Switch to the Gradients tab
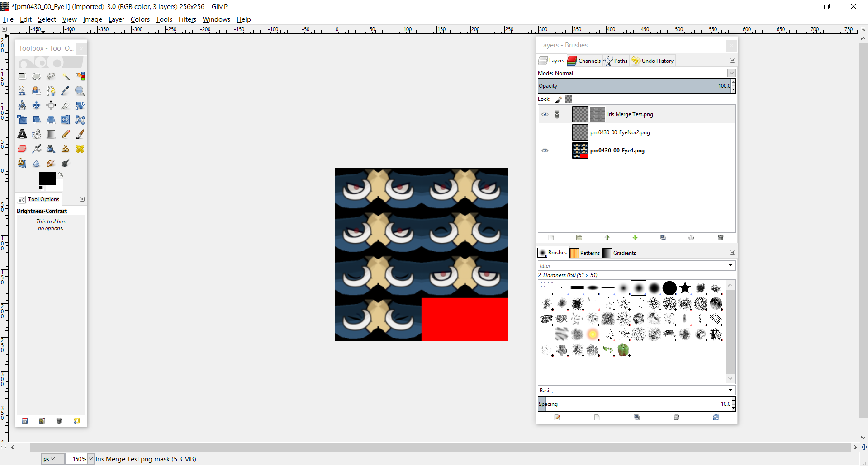The image size is (868, 466). pos(620,253)
